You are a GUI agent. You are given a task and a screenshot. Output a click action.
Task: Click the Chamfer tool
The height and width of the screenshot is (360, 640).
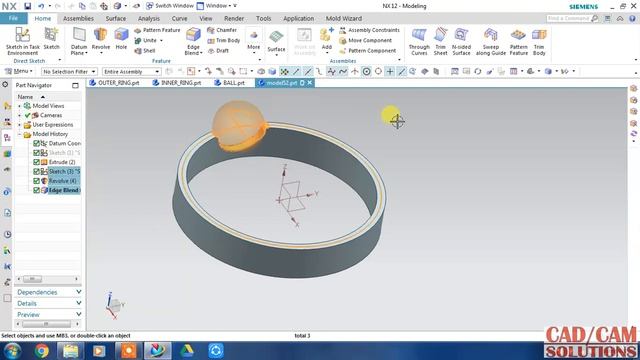(x=222, y=30)
